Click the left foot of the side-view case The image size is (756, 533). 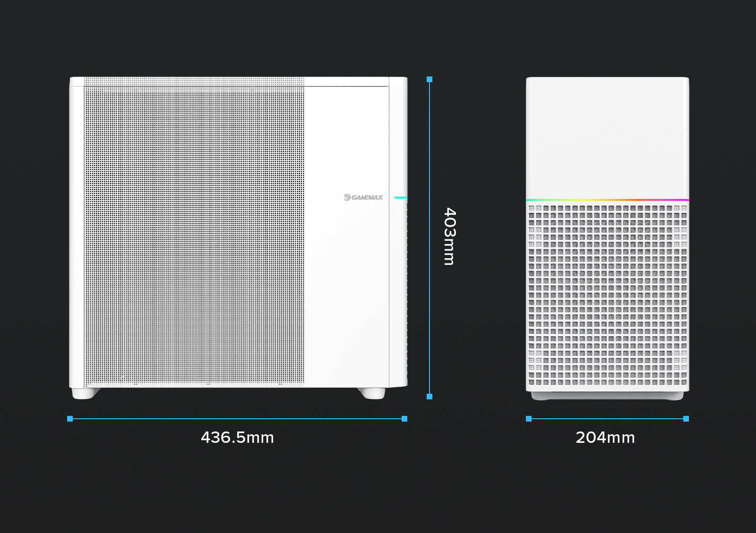click(86, 393)
